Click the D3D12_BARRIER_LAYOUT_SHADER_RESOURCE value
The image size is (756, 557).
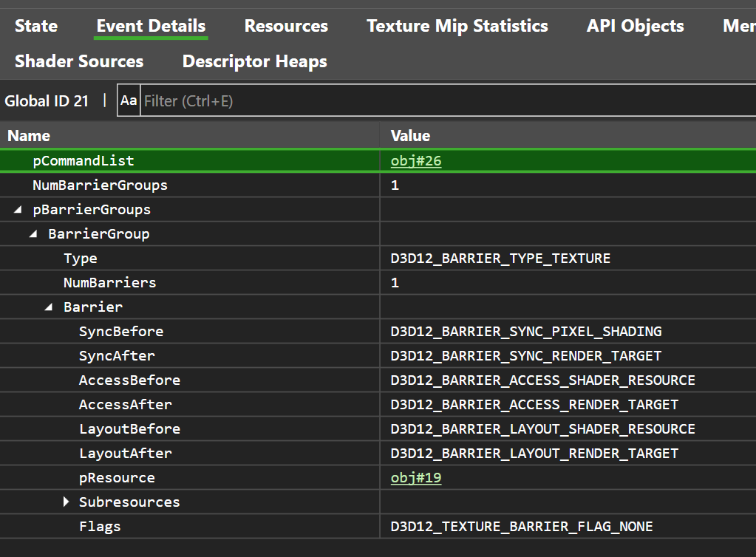(543, 429)
